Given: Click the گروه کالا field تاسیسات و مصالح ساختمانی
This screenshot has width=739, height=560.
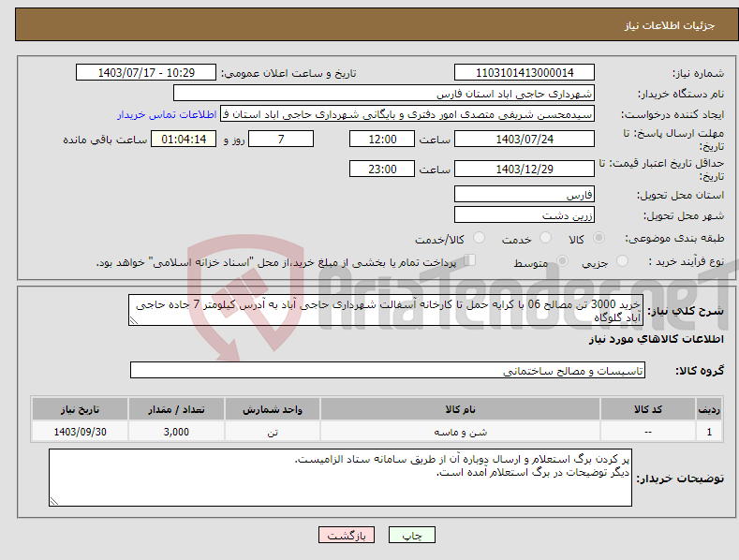Looking at the screenshot, I should pyautogui.click(x=388, y=371).
